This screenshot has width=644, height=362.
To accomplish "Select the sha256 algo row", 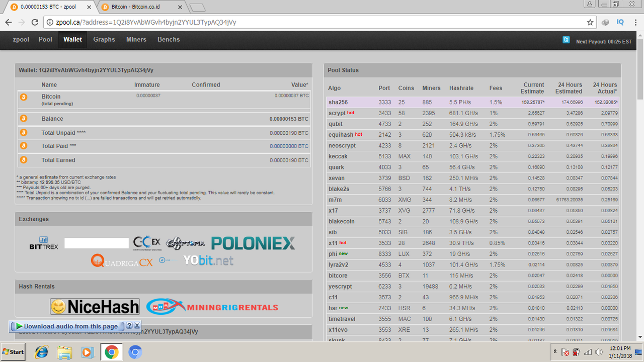I will [x=473, y=102].
